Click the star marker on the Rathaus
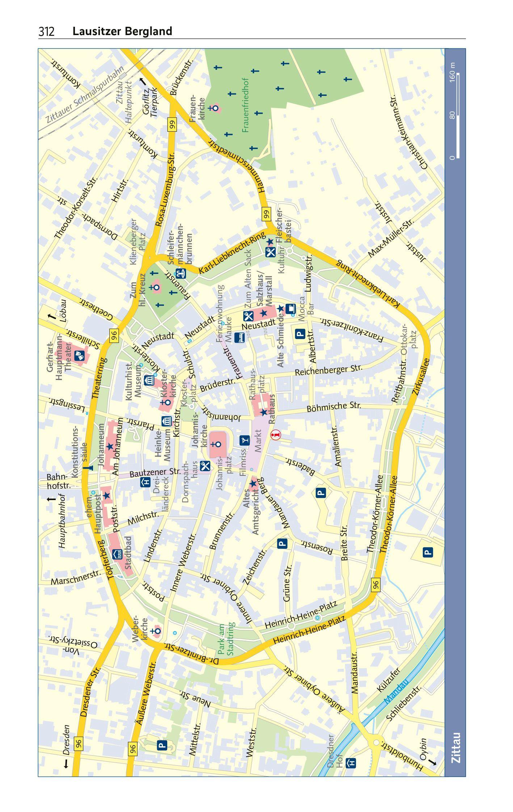 264,412
